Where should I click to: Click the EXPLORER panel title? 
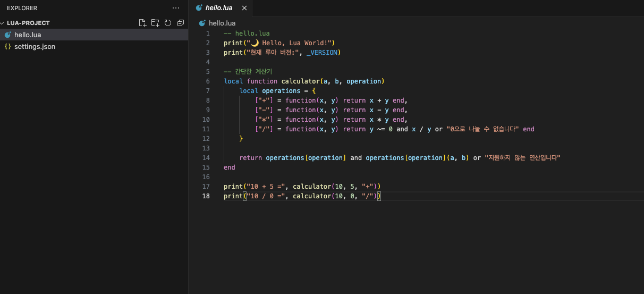(x=22, y=8)
